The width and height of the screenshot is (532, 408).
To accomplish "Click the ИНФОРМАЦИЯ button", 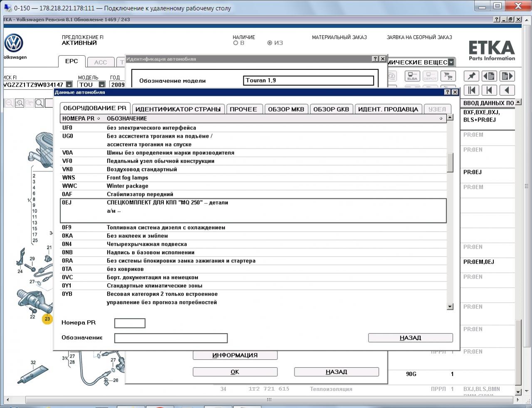I will click(x=235, y=355).
